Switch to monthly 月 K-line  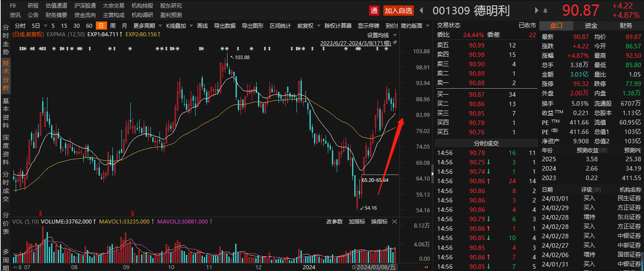pos(124,26)
